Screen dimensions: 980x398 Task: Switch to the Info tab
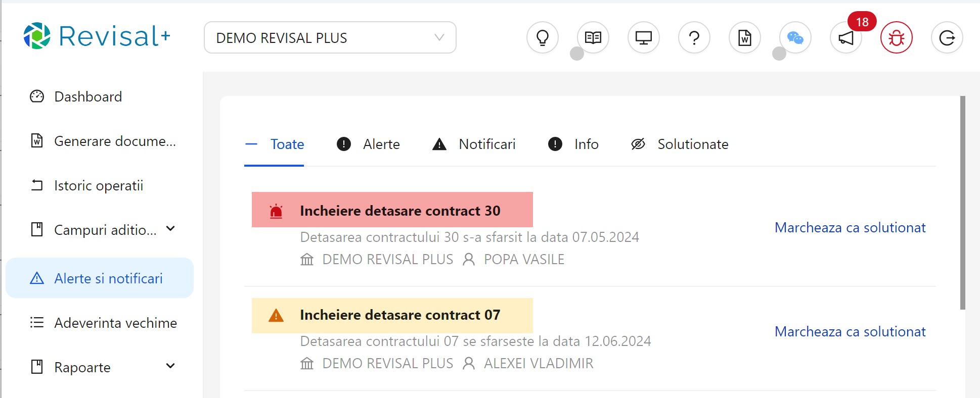coord(573,144)
